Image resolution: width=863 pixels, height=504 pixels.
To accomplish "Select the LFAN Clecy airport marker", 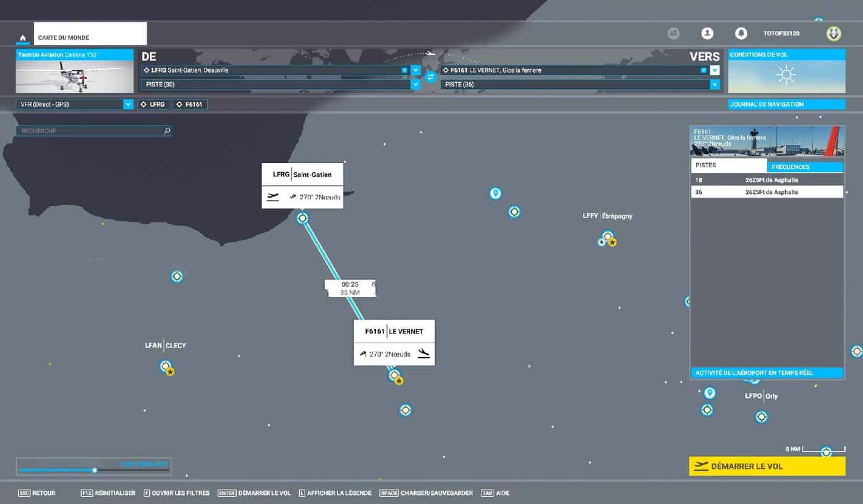I will point(165,366).
